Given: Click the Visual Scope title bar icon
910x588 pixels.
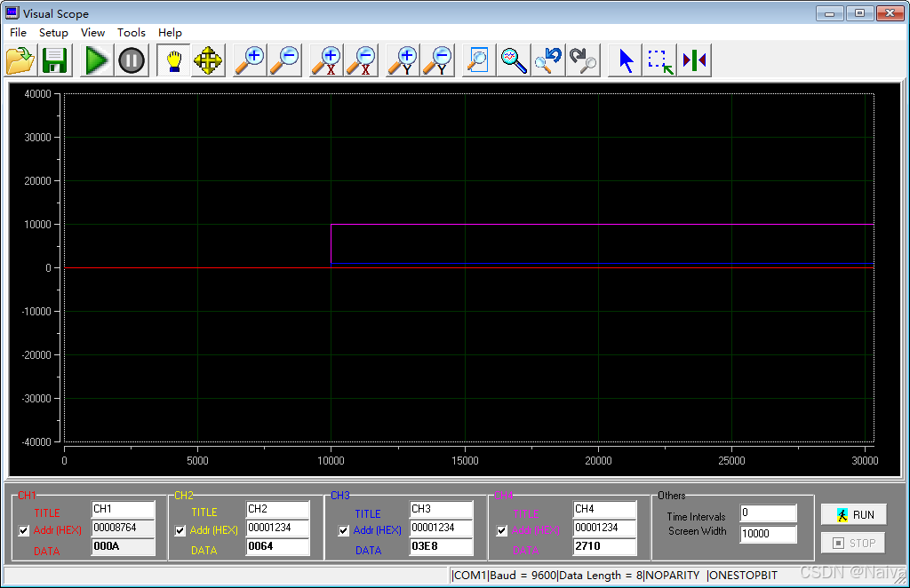Looking at the screenshot, I should pyautogui.click(x=12, y=12).
